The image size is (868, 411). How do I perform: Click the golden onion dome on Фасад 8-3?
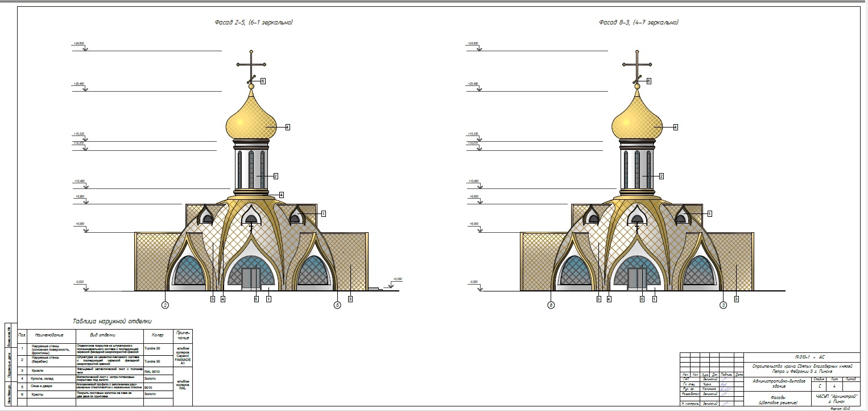636,117
